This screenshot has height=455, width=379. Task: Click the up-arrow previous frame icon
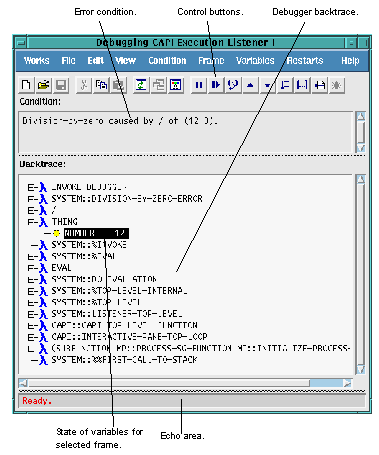click(x=250, y=85)
